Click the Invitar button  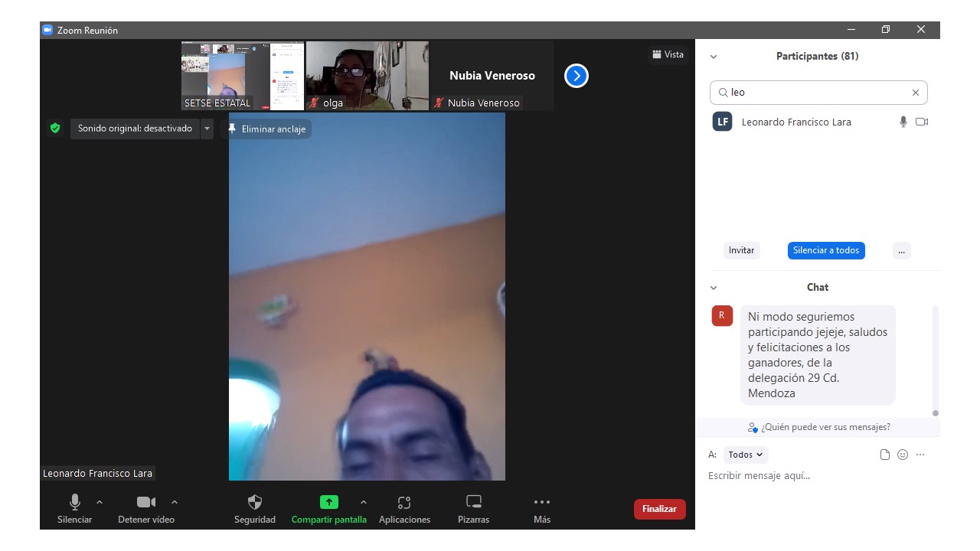741,250
